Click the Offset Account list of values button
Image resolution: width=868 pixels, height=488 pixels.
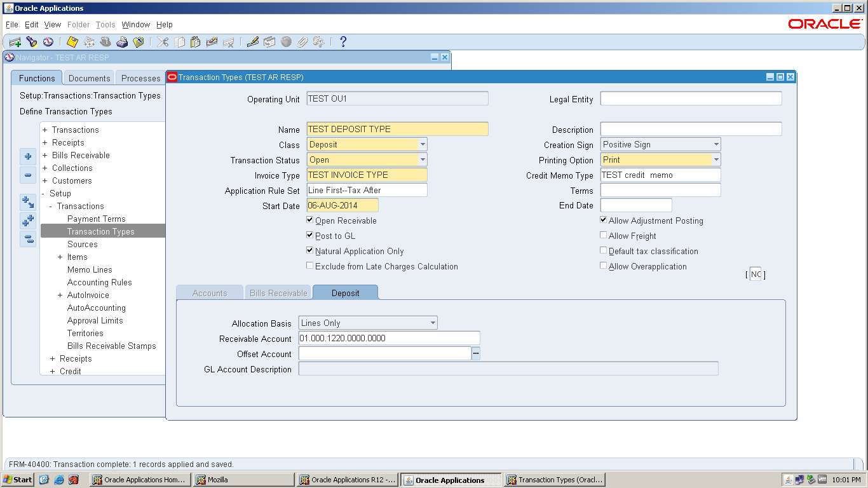[x=476, y=353]
